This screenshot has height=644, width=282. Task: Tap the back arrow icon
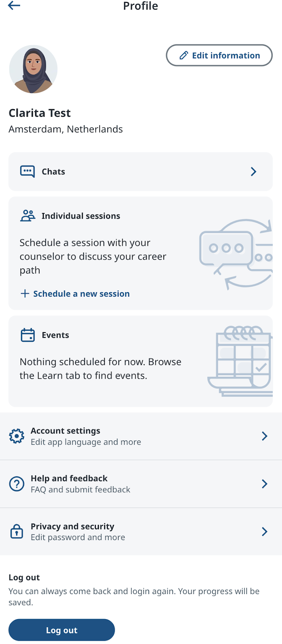coord(14,6)
